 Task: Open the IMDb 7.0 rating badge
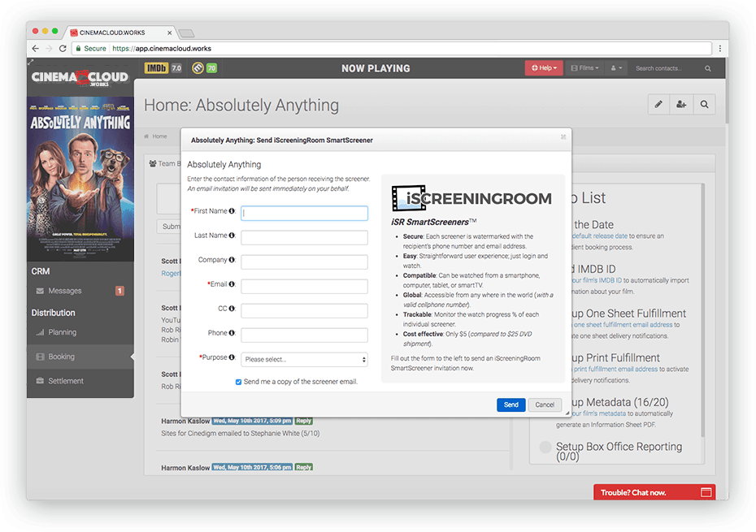coord(161,68)
